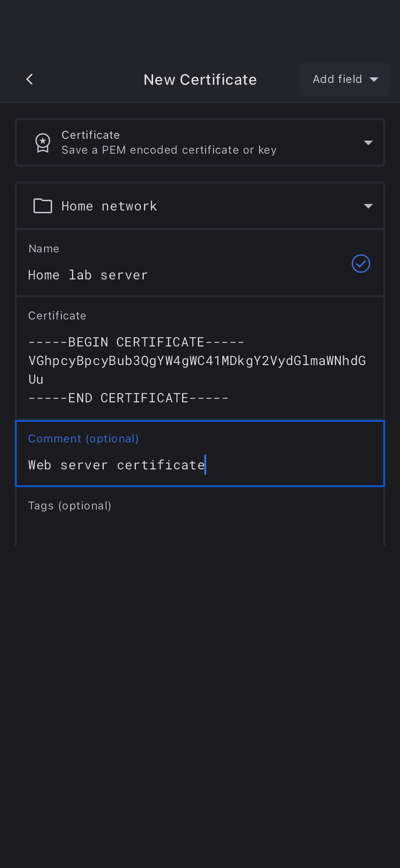Click the folder icon beside Home network
The height and width of the screenshot is (868, 400).
pos(43,206)
